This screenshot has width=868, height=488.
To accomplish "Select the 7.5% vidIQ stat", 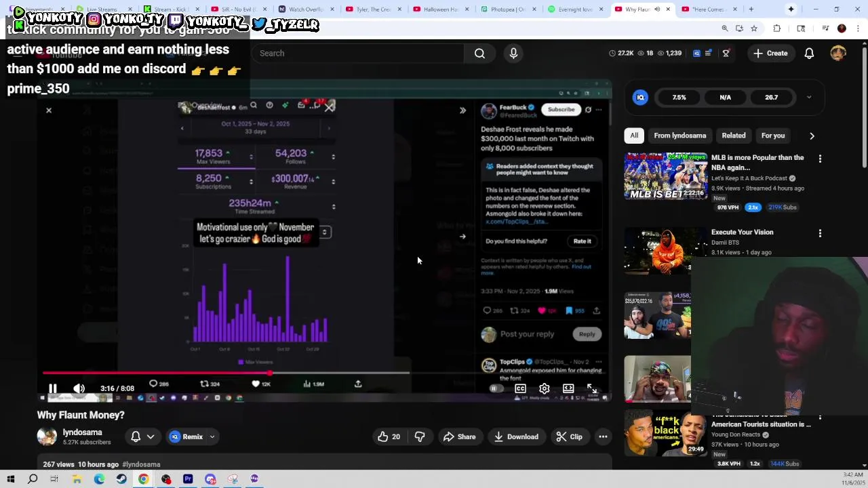I will click(x=679, y=98).
